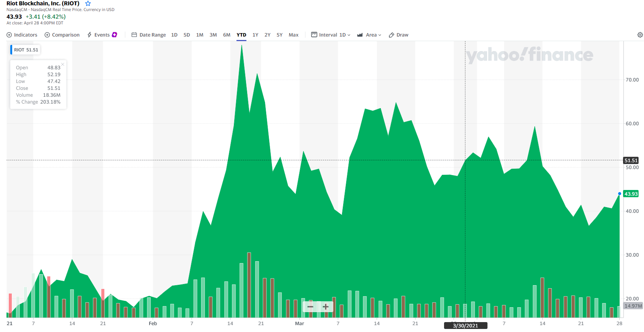Click the 43.93 current price tag on axis
Screen dimensions: 644x332
pos(631,194)
